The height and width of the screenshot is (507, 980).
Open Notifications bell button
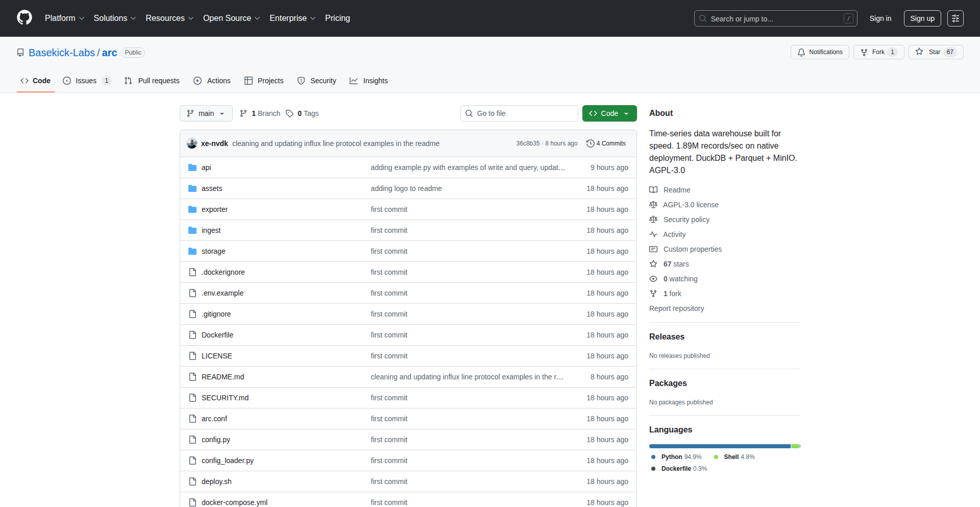click(820, 52)
